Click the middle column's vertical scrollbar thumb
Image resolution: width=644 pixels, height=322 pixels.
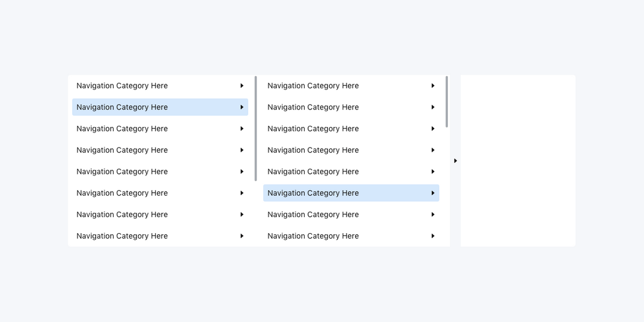tap(447, 102)
